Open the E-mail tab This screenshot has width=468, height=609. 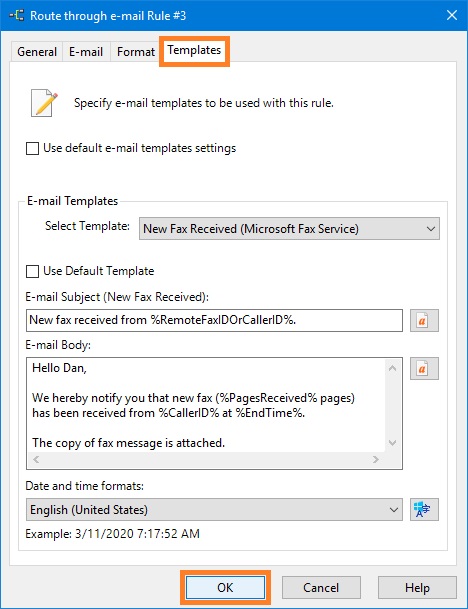coord(86,52)
